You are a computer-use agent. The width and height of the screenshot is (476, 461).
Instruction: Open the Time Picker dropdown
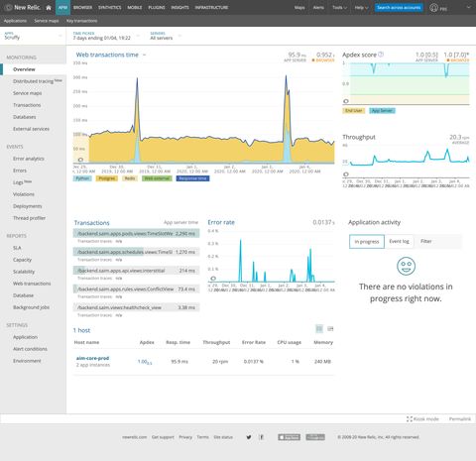[106, 36]
